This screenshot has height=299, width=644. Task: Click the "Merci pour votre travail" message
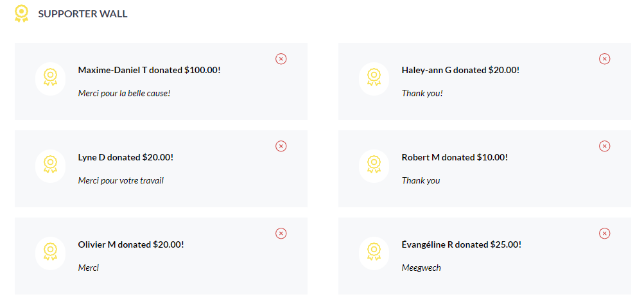121,180
